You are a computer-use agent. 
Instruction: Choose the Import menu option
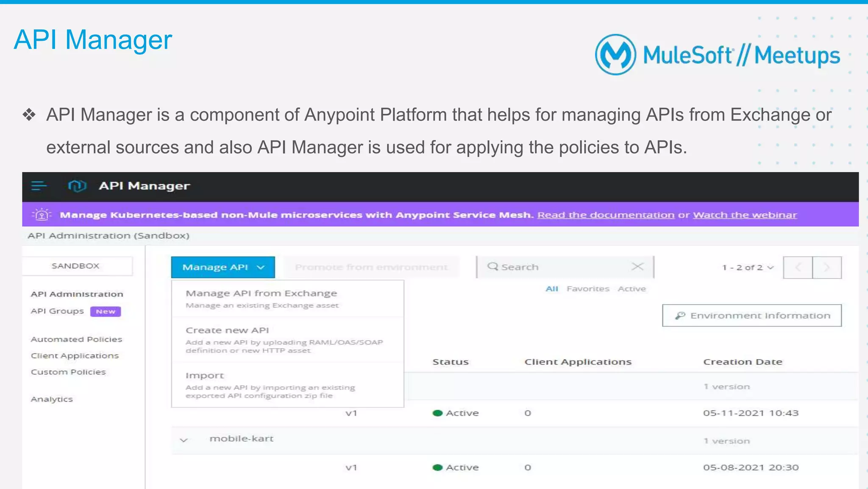pos(287,385)
